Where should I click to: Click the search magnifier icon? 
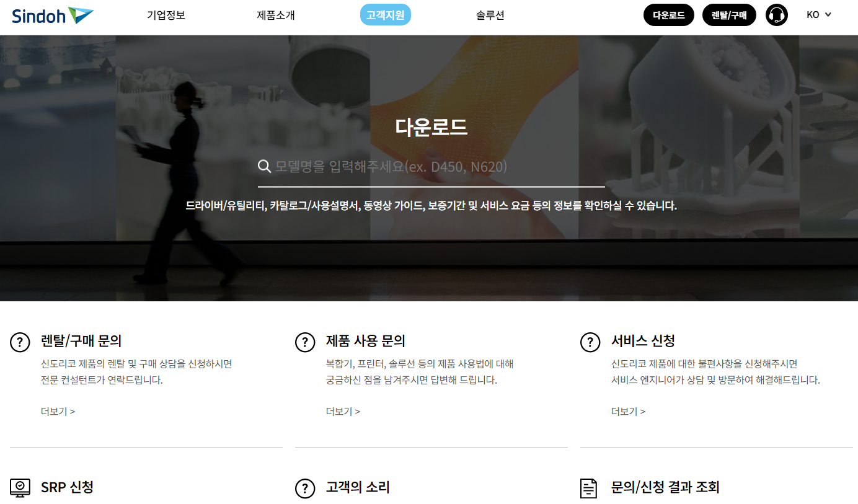[x=265, y=166]
